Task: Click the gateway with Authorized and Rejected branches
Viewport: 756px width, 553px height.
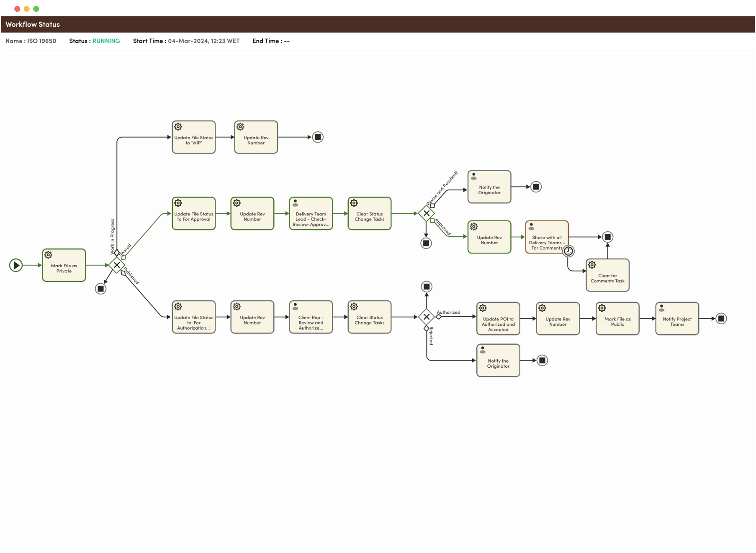Action: pyautogui.click(x=426, y=317)
